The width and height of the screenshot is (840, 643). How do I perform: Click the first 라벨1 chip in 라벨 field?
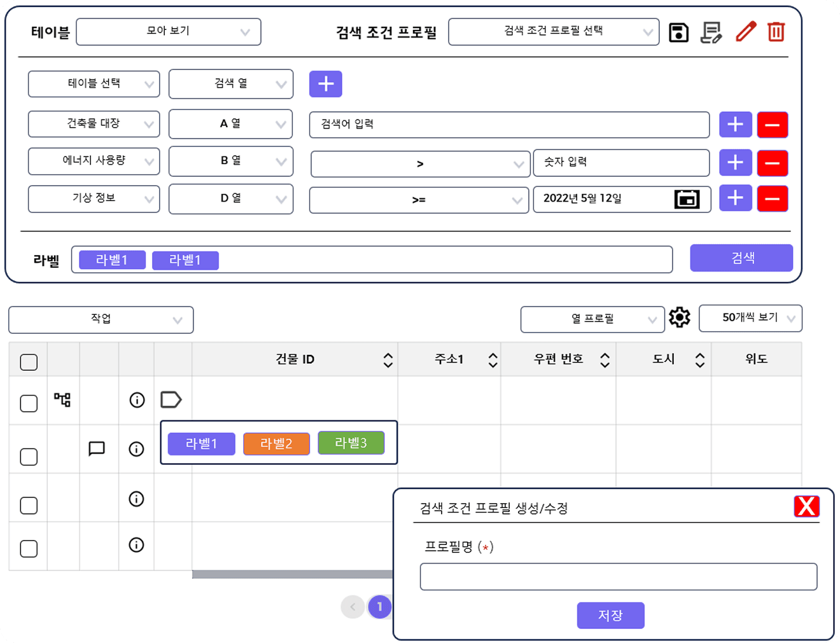[x=112, y=260]
